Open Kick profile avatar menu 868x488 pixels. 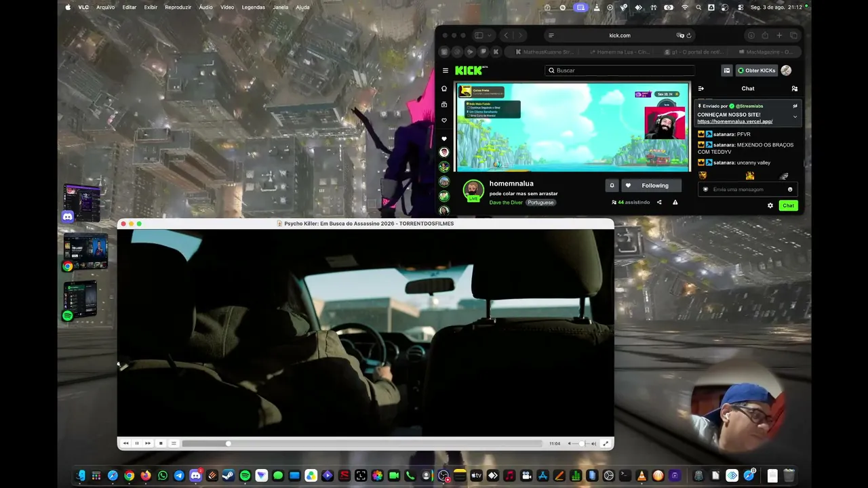pos(786,70)
